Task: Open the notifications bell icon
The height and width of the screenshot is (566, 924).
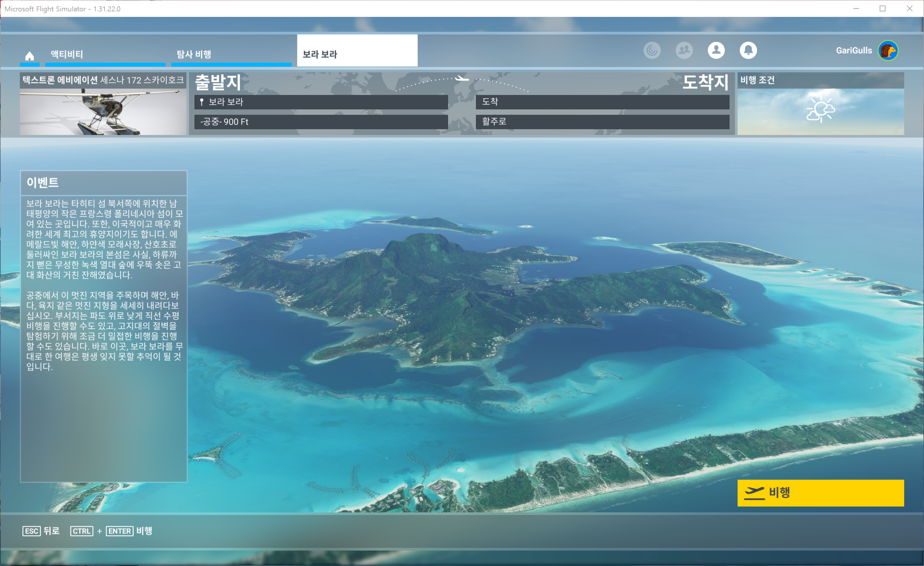Action: (x=748, y=50)
